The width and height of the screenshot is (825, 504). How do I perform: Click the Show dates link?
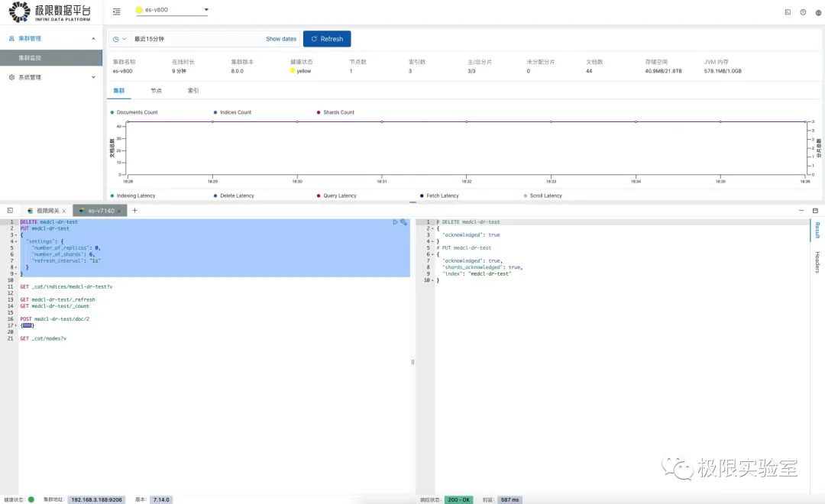click(x=281, y=39)
